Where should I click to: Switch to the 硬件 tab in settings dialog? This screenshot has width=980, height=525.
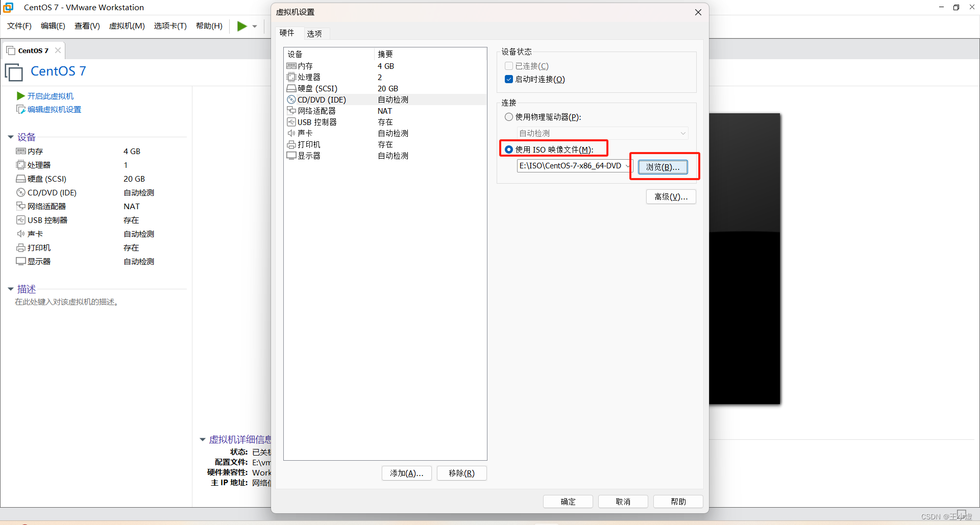click(x=287, y=33)
